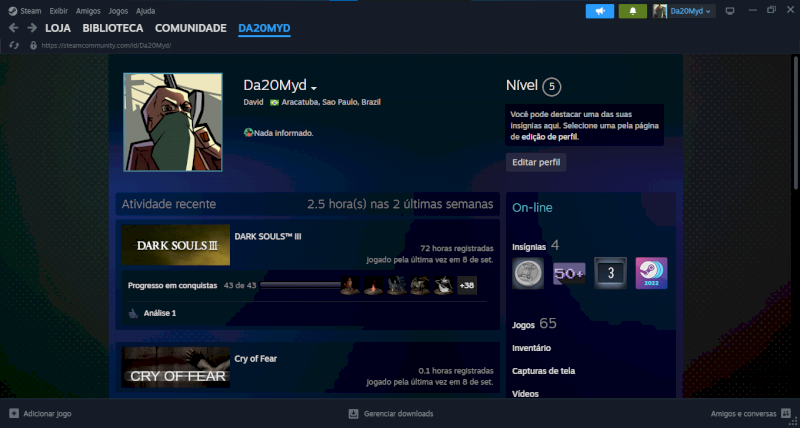Switch to Big Picture mode monitor icon
This screenshot has width=800, height=428.
pos(730,11)
